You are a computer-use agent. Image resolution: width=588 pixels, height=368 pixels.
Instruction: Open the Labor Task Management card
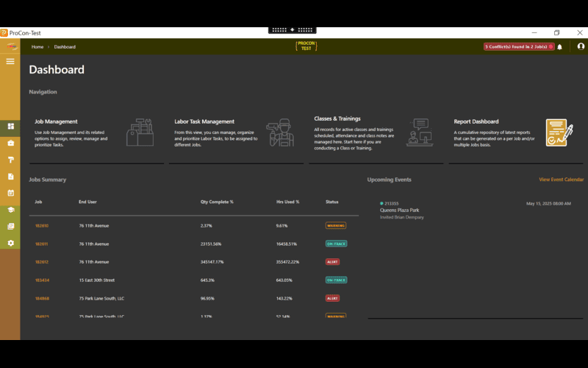[x=236, y=135]
